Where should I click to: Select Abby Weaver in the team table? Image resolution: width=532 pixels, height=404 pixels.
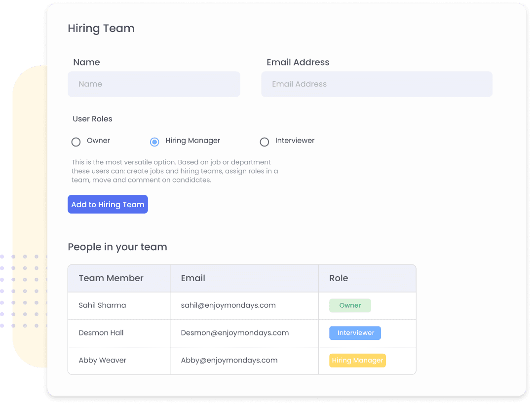[103, 360]
